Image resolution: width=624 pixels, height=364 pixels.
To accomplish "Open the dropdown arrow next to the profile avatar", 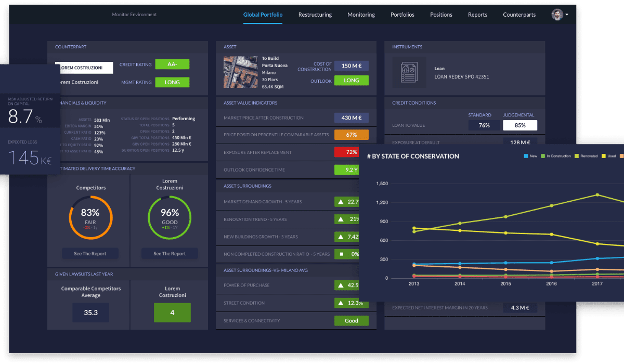I will point(567,14).
